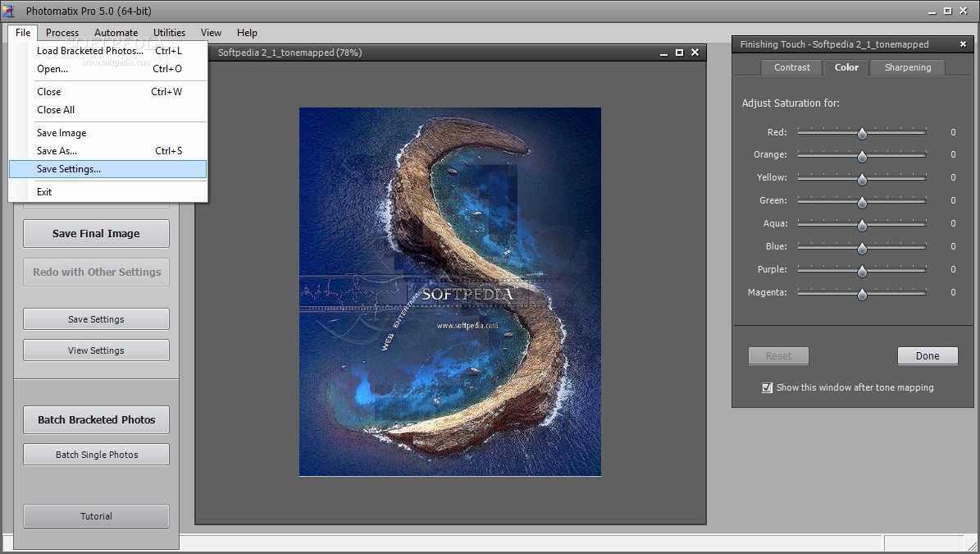980x554 pixels.
Task: Open the Help menu
Action: click(x=247, y=33)
